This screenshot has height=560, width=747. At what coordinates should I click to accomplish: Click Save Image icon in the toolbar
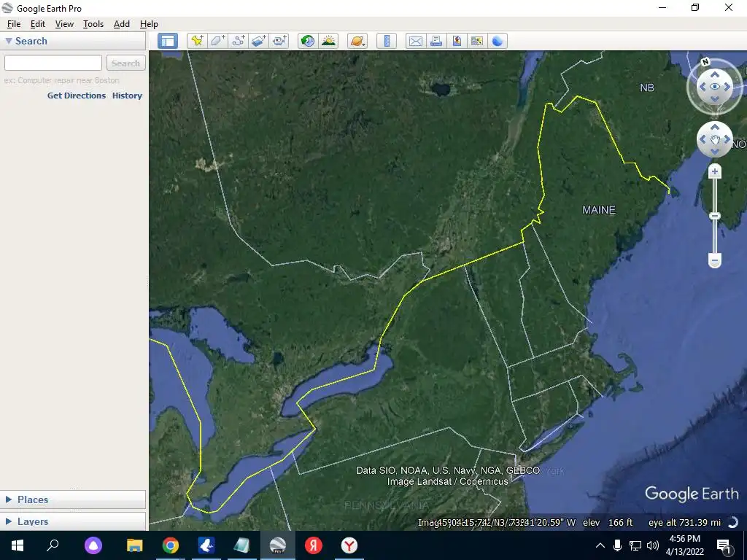(457, 41)
